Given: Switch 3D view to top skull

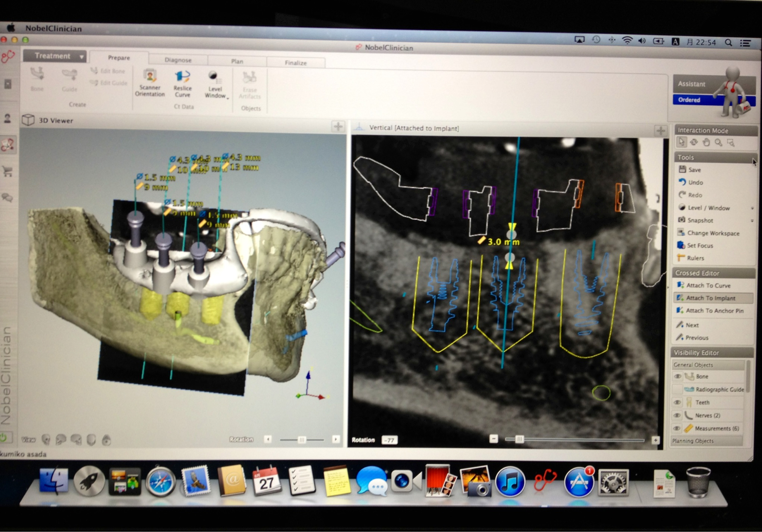Looking at the screenshot, I should tap(107, 440).
